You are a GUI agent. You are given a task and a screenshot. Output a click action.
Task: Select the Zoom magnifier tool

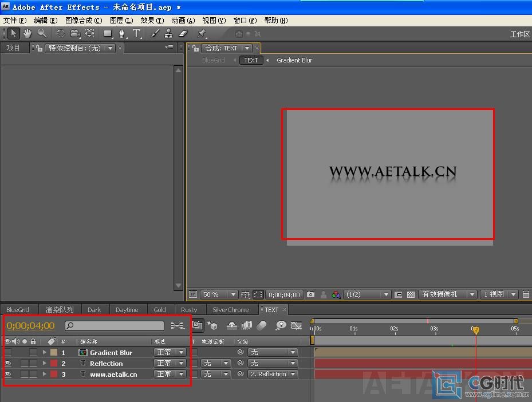point(42,33)
